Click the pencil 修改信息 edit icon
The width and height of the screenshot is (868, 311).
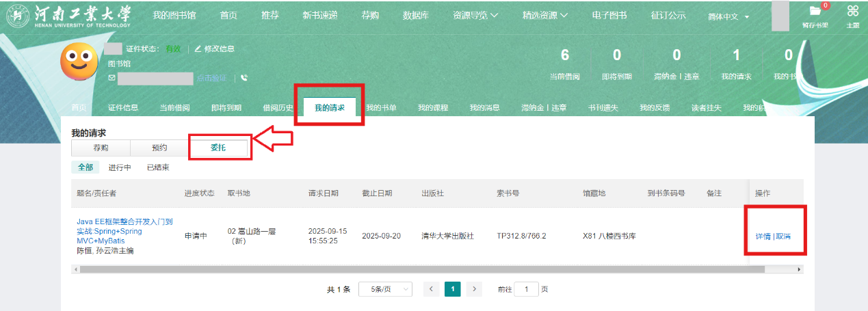198,49
